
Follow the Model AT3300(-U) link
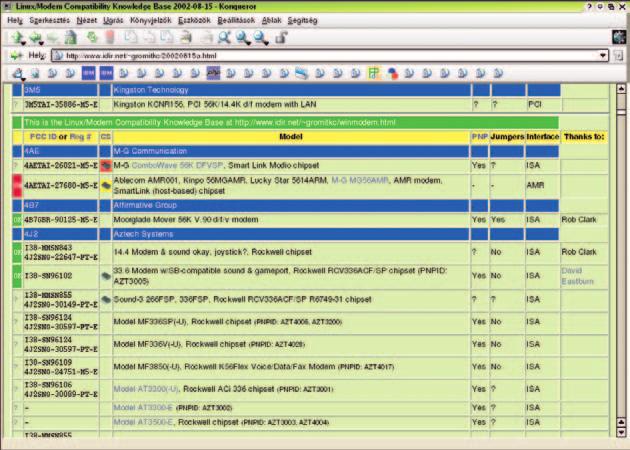pyautogui.click(x=146, y=389)
